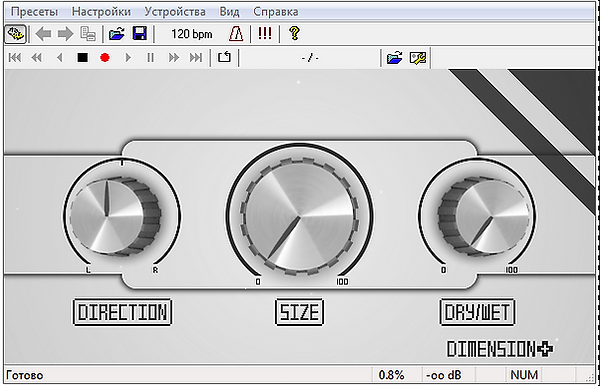
Task: Click the -oo dB level status
Action: pos(443,375)
